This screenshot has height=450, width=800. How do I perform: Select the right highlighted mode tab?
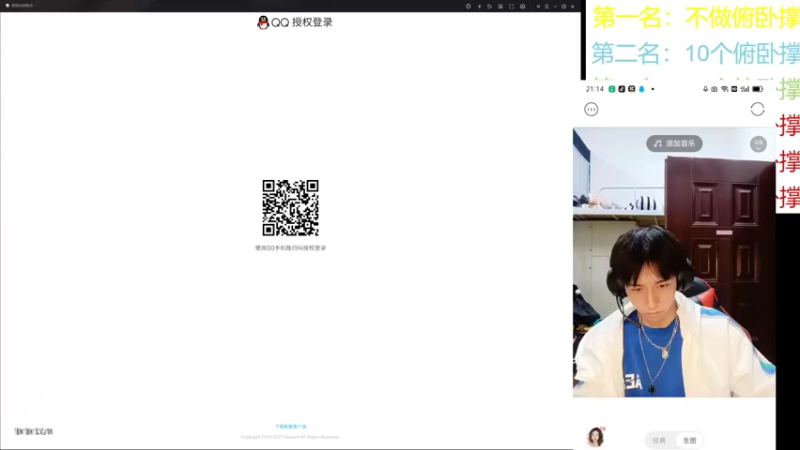(x=689, y=440)
